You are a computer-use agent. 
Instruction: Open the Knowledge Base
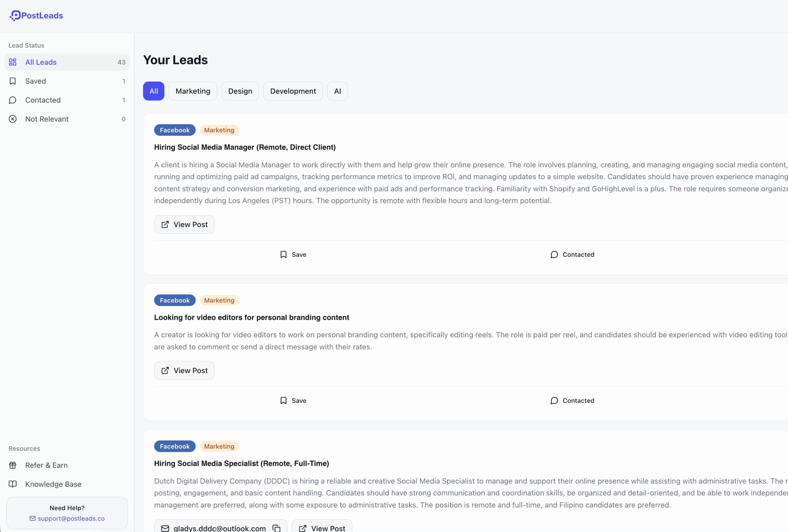(53, 484)
